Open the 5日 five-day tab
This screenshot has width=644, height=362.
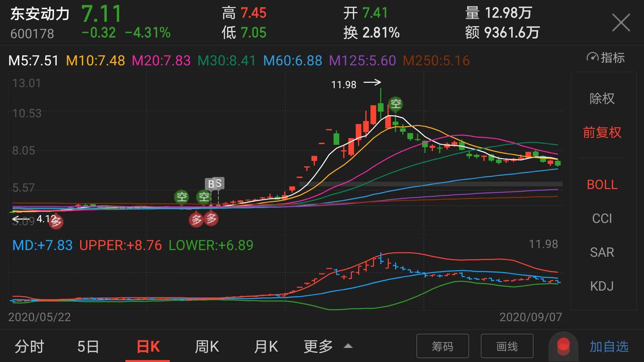click(x=88, y=347)
